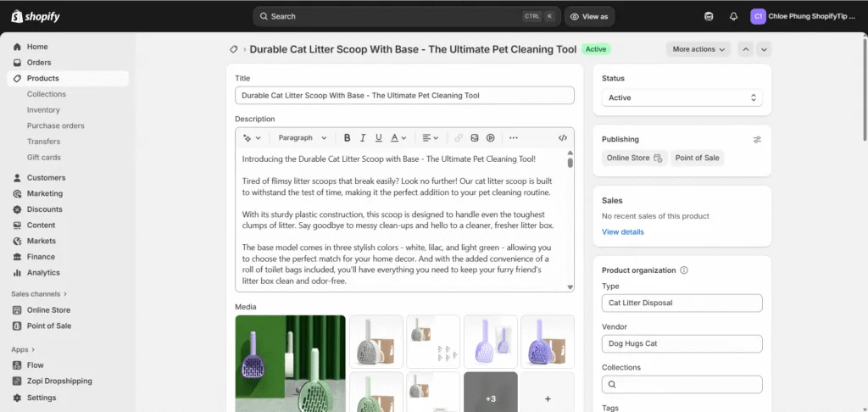
Task: Expand the Apps section
Action: point(23,350)
